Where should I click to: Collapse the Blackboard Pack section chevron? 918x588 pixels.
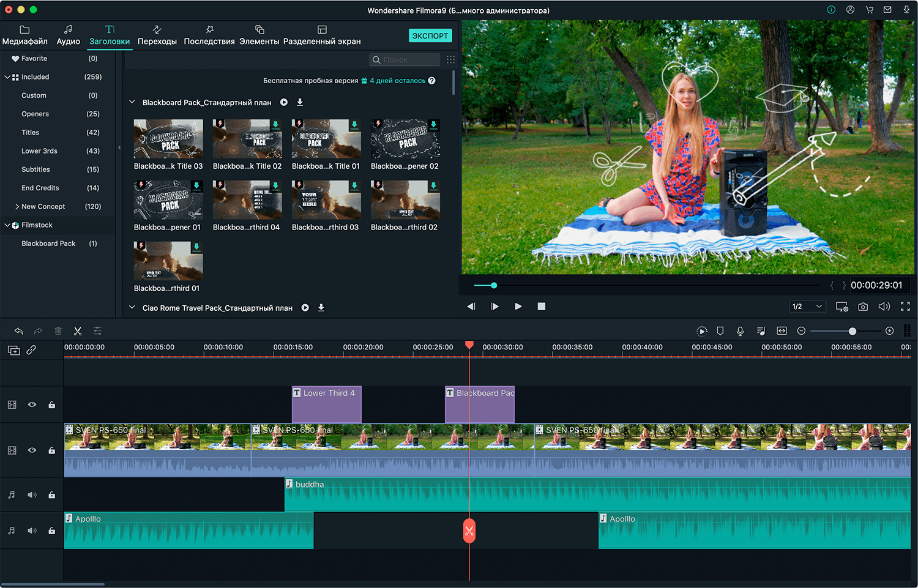pos(132,102)
